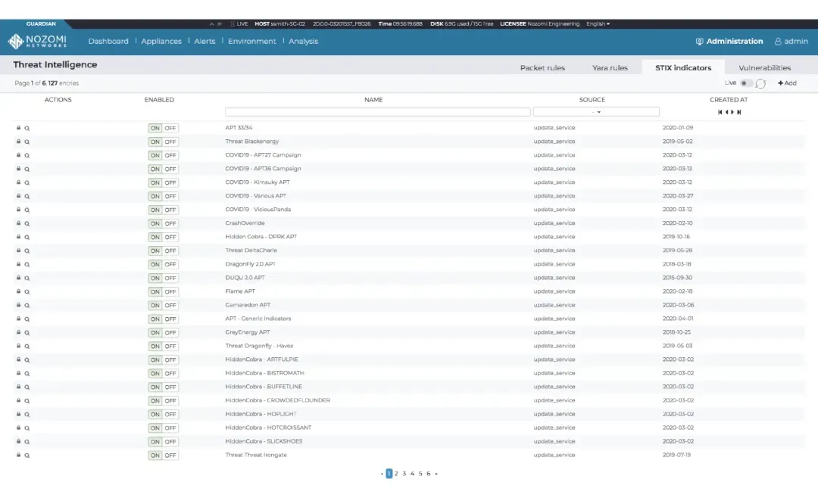Open lock actions for APT 33/34 indicator
818x504 pixels.
tap(18, 127)
